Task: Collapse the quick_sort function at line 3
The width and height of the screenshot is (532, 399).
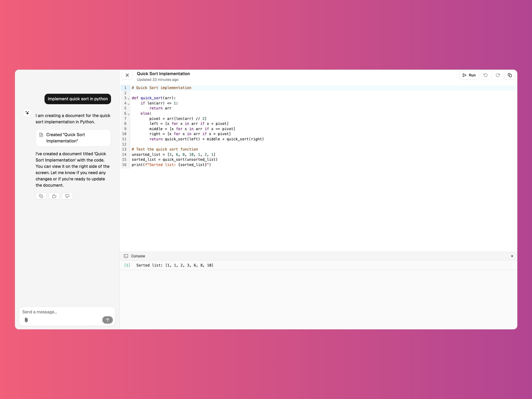Action: (x=128, y=99)
